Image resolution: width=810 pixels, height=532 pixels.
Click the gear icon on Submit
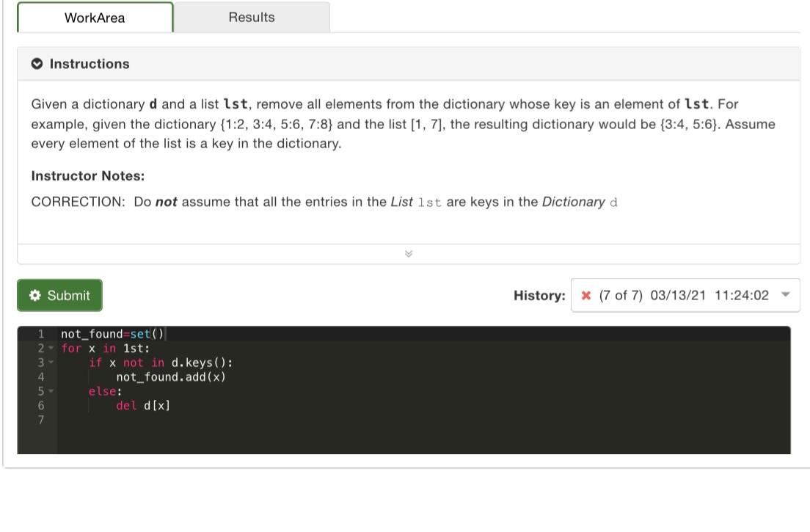[35, 296]
